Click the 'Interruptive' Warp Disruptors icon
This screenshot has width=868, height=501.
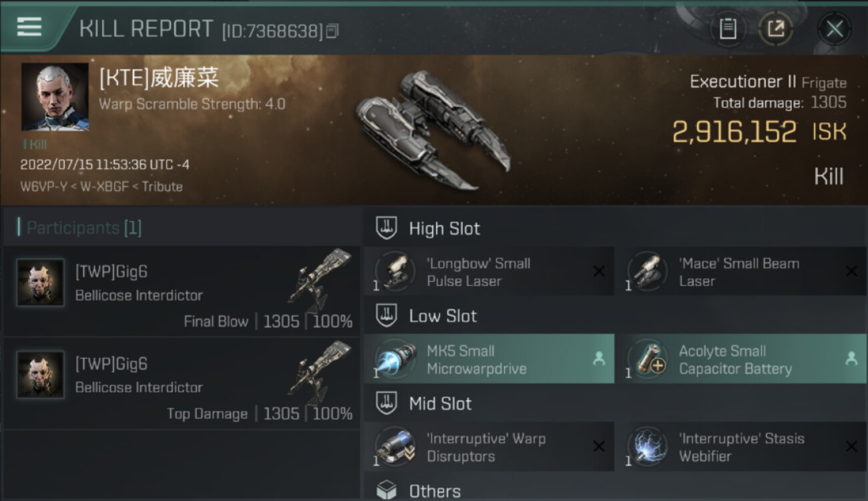[x=395, y=447]
